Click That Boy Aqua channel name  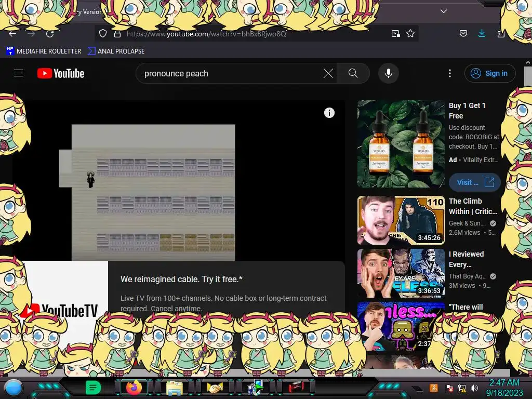coord(468,276)
